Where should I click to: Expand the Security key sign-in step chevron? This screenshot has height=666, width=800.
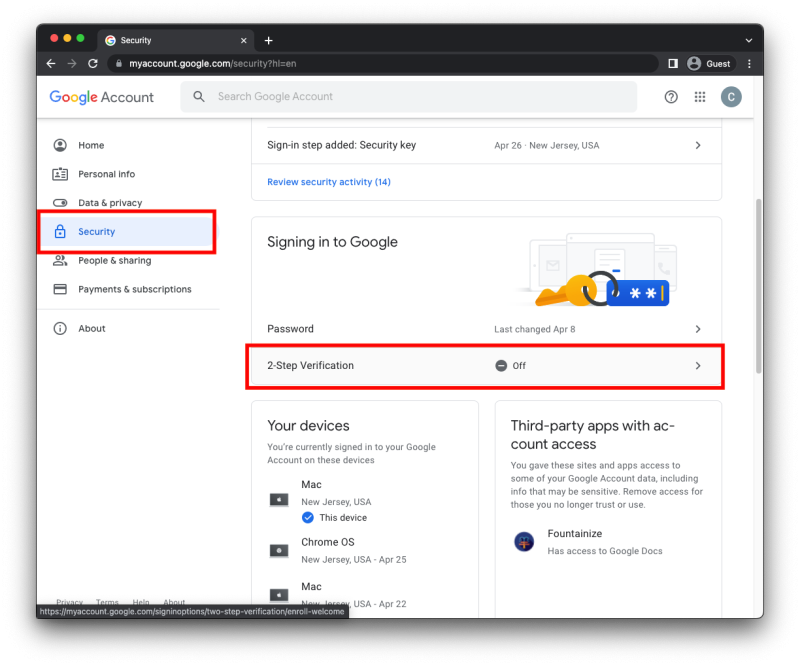point(698,145)
